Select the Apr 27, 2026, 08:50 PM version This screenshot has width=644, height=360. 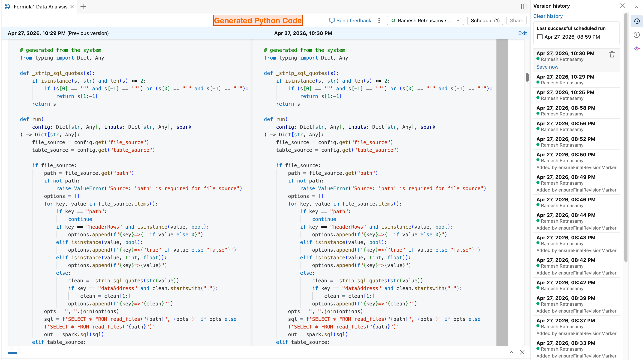pyautogui.click(x=576, y=161)
